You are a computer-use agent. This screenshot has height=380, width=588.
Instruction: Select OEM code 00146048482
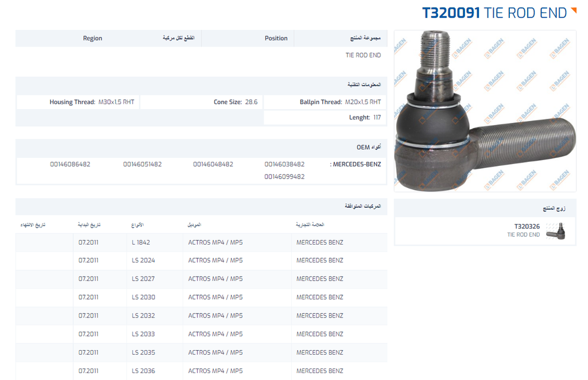click(x=213, y=164)
